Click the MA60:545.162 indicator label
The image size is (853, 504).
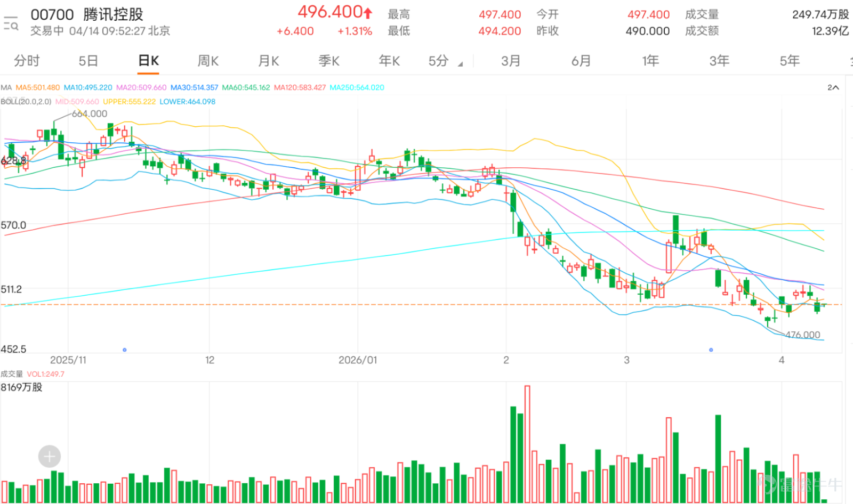[x=246, y=87]
